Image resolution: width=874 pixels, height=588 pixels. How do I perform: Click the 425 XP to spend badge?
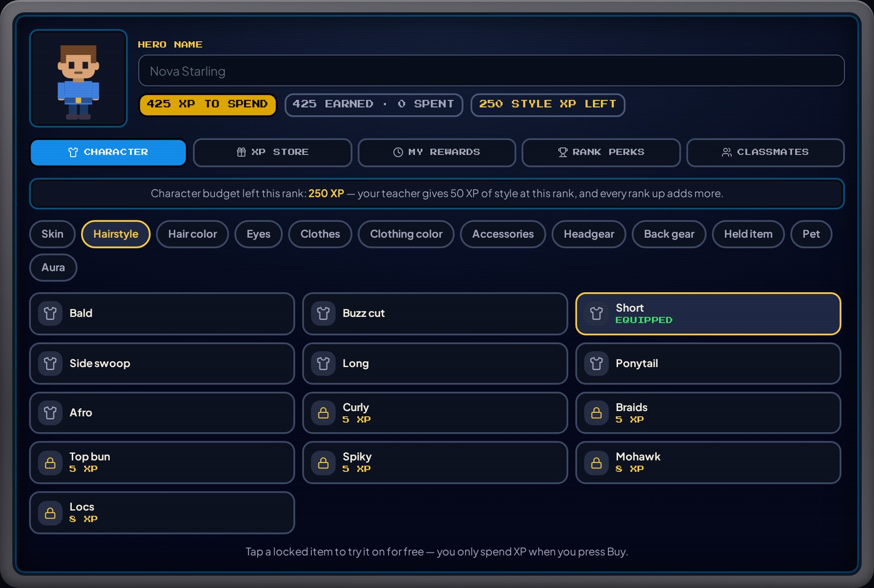(x=207, y=104)
